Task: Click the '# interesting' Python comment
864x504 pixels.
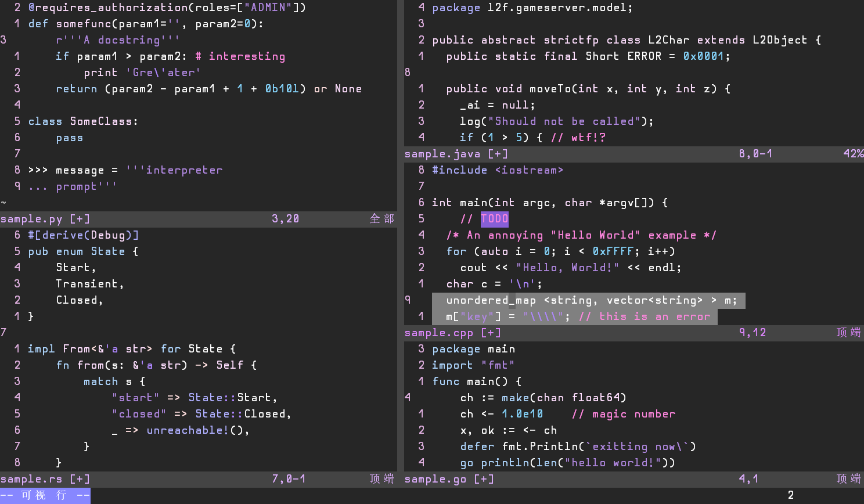Action: click(240, 56)
